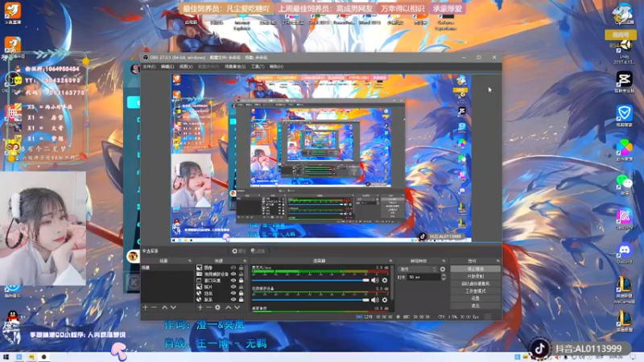Open the QQ penguin icon on the desktop
Image resolution: width=644 pixels, height=362 pixels.
[x=13, y=318]
